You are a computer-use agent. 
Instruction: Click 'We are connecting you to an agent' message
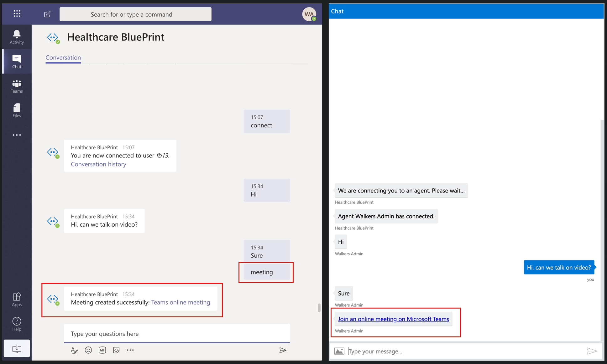[401, 190]
